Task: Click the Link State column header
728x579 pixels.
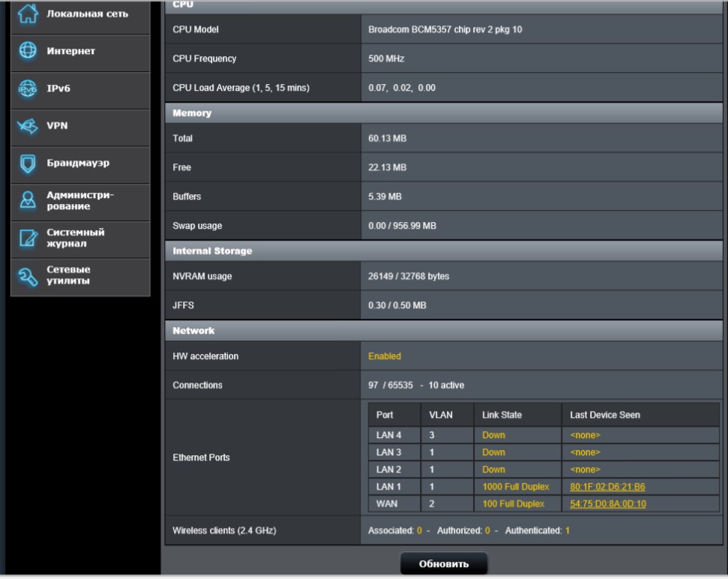Action: click(502, 415)
